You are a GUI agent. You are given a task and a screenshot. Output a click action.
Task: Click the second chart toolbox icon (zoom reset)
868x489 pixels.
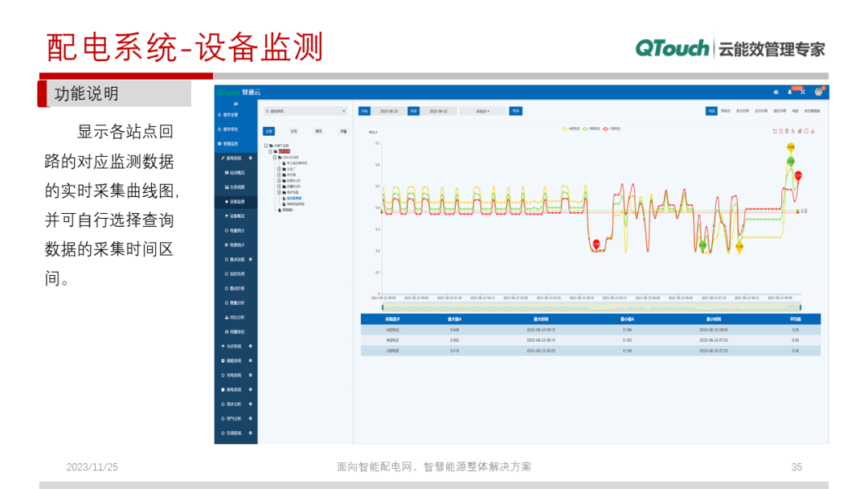tap(780, 131)
